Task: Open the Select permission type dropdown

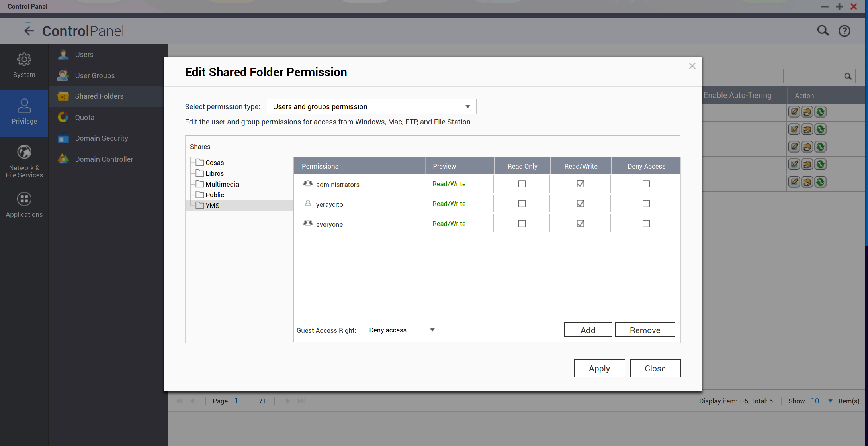Action: pyautogui.click(x=371, y=106)
